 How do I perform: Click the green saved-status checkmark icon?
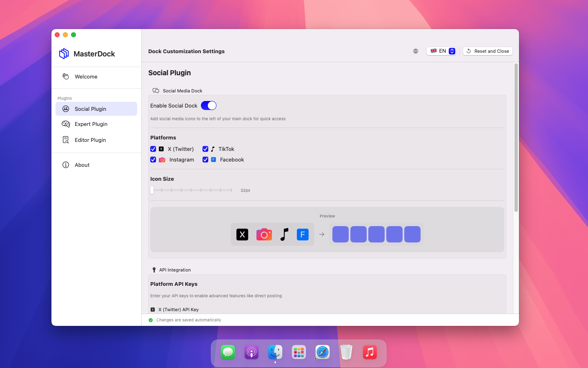coord(151,320)
